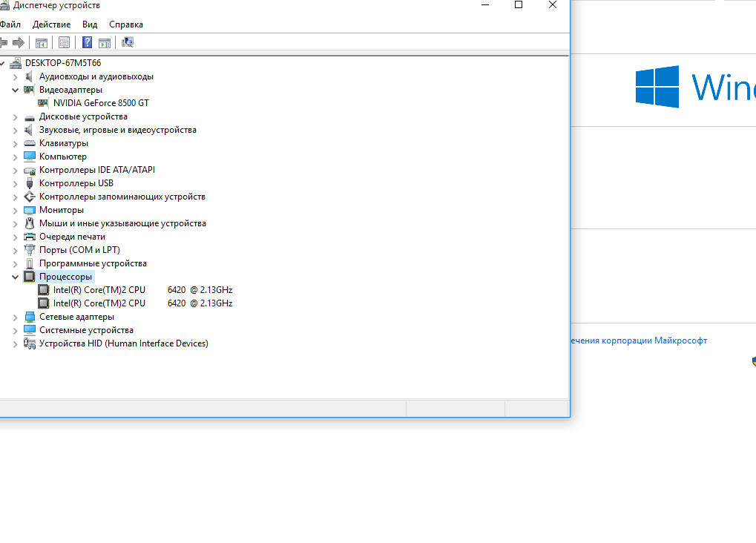Expand the Аудиовходы и аудиовыходы node
The image size is (756, 543).
pos(15,77)
